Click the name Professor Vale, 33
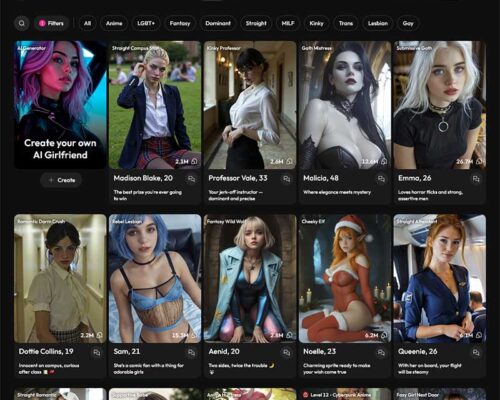500x400 pixels. pos(238,178)
